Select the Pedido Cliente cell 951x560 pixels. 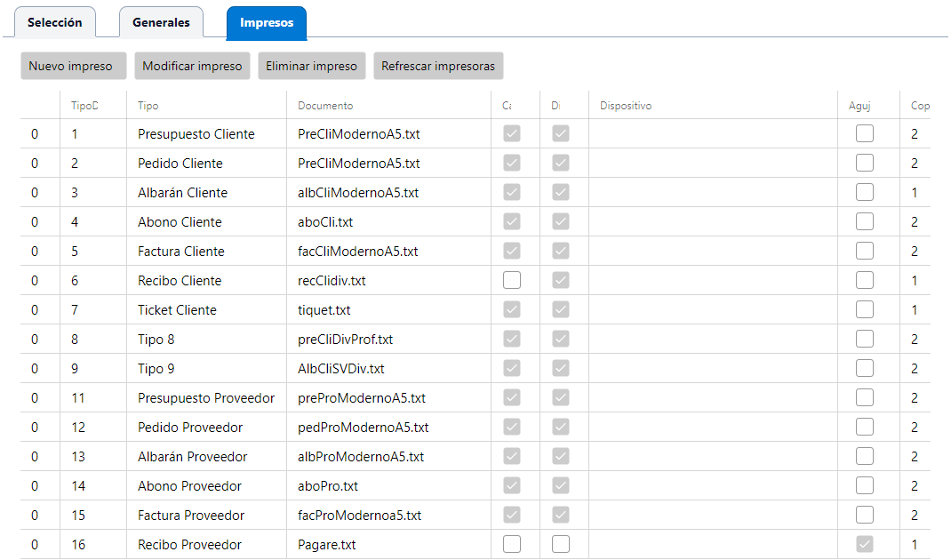[206, 164]
